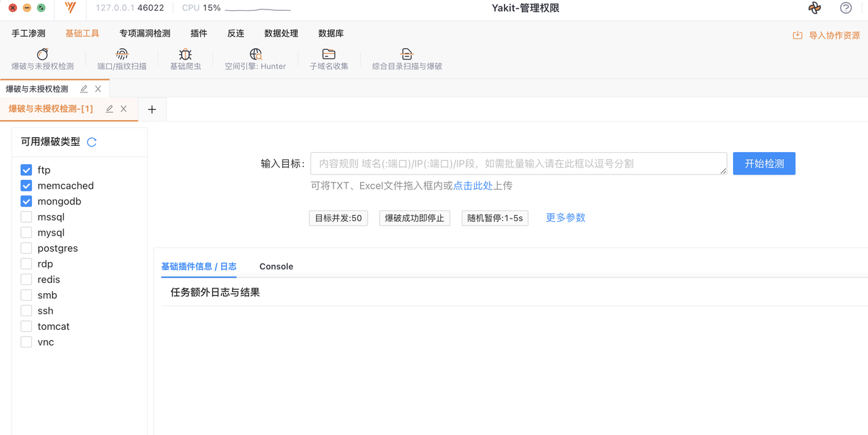
Task: Add a new sub-tab with plus icon
Action: coord(152,109)
